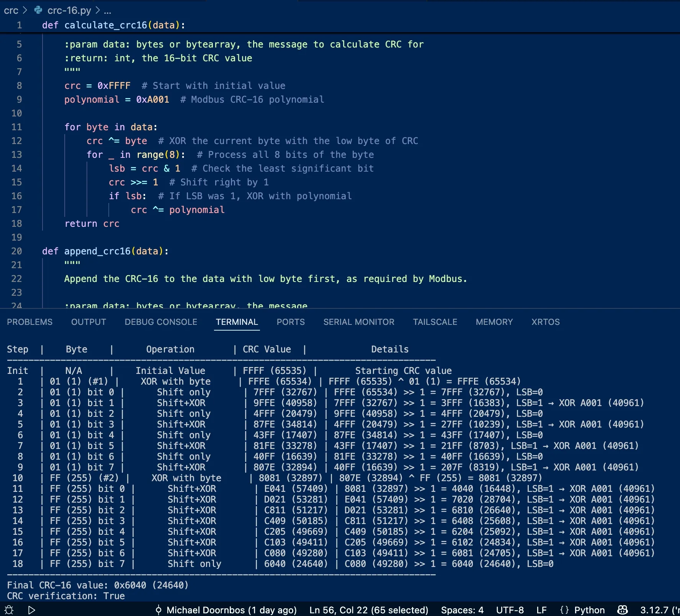The image size is (680, 616).
Task: Click UTF-8 encoding selector
Action: click(510, 610)
